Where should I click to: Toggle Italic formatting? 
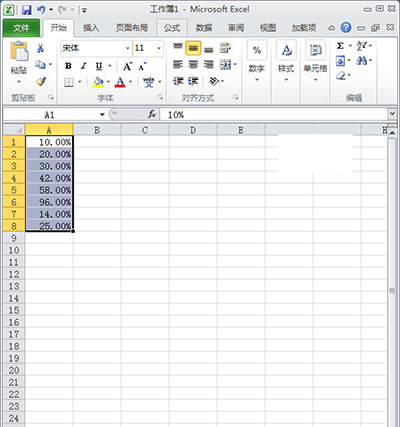click(84, 66)
